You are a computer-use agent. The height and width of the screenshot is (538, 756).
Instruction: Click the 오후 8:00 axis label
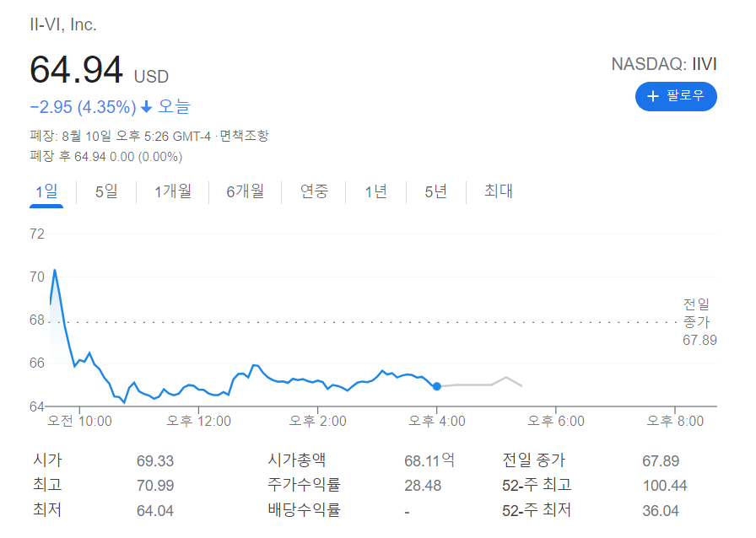(675, 421)
